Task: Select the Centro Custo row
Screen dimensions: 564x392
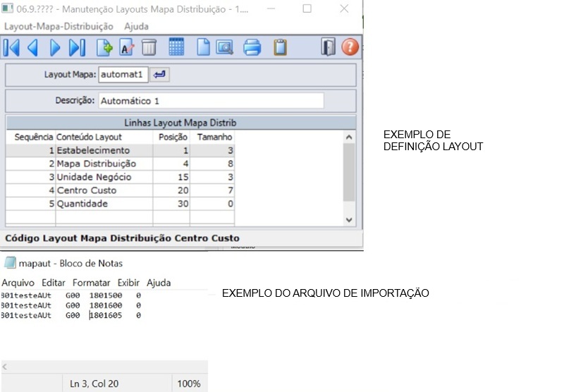Action: click(x=120, y=190)
